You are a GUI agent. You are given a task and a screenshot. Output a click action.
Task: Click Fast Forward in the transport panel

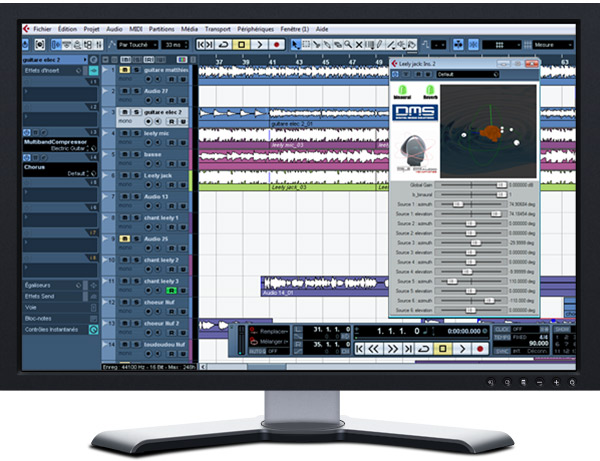(393, 349)
